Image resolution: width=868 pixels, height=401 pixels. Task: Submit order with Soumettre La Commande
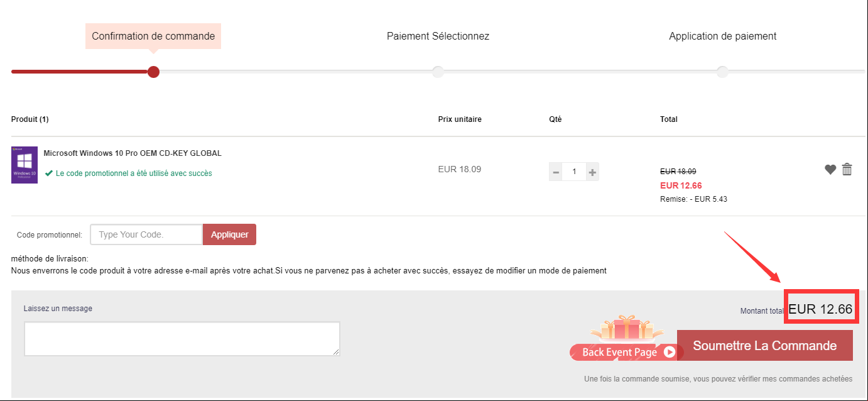pos(764,346)
